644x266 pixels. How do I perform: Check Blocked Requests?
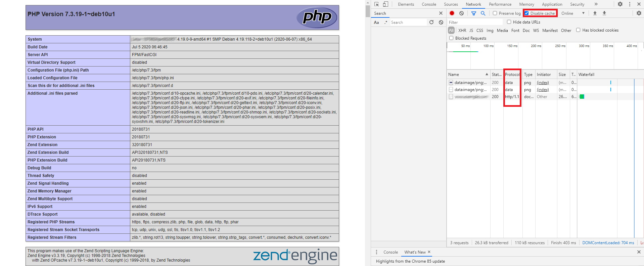point(451,38)
